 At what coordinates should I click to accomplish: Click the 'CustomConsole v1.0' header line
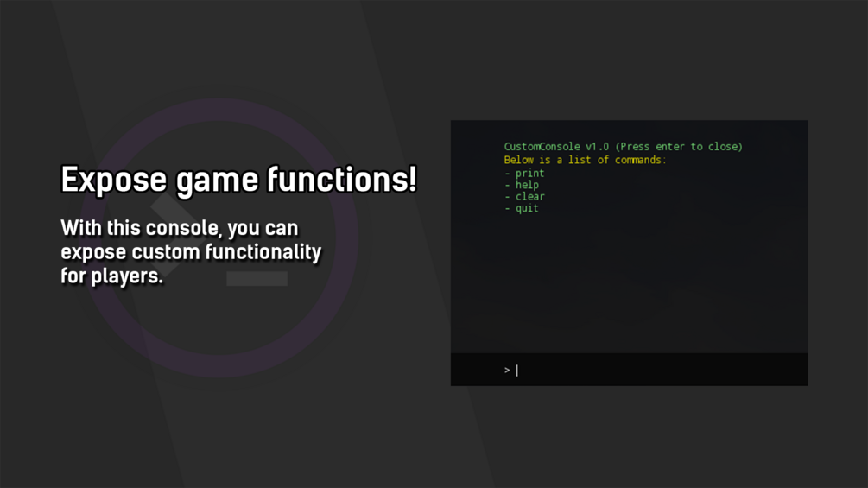[624, 147]
